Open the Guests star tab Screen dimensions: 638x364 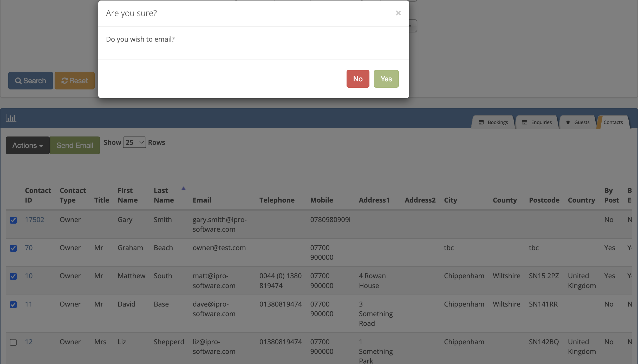pos(578,122)
